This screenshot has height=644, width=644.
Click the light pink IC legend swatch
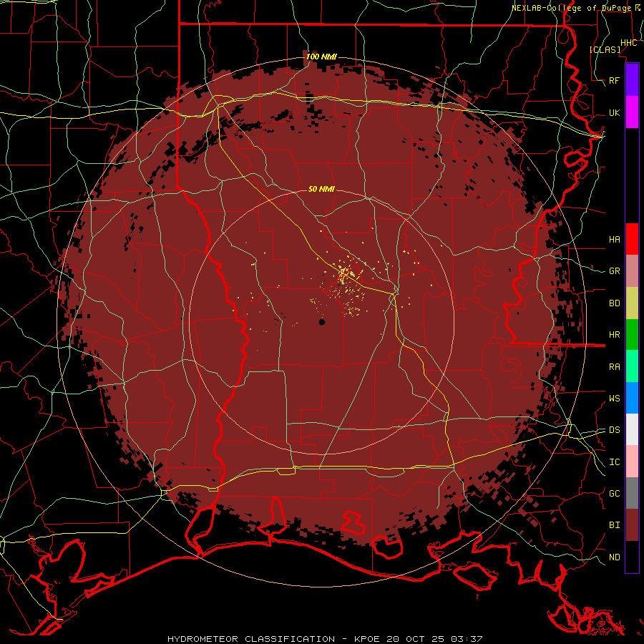[632, 462]
